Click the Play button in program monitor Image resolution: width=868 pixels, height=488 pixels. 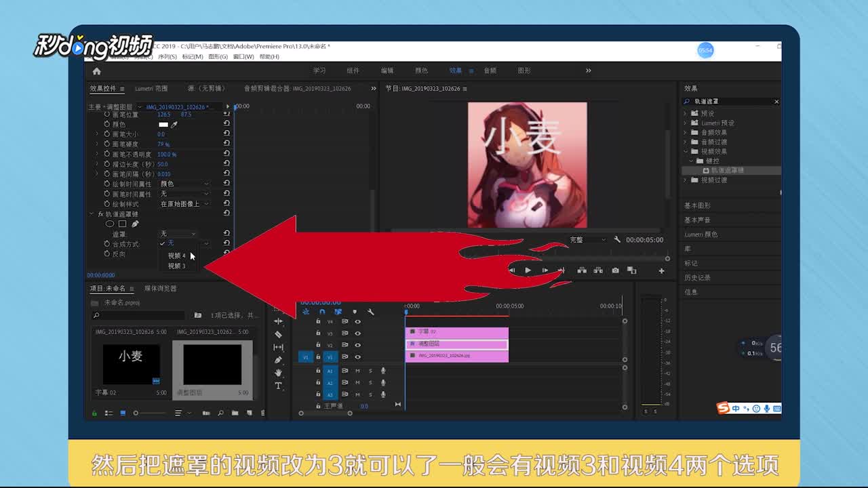point(528,270)
